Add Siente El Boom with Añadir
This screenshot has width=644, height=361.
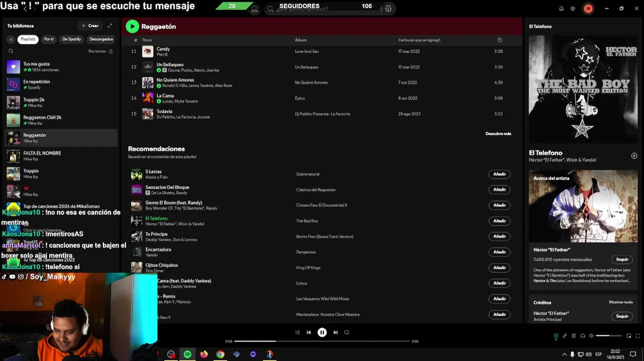(499, 205)
